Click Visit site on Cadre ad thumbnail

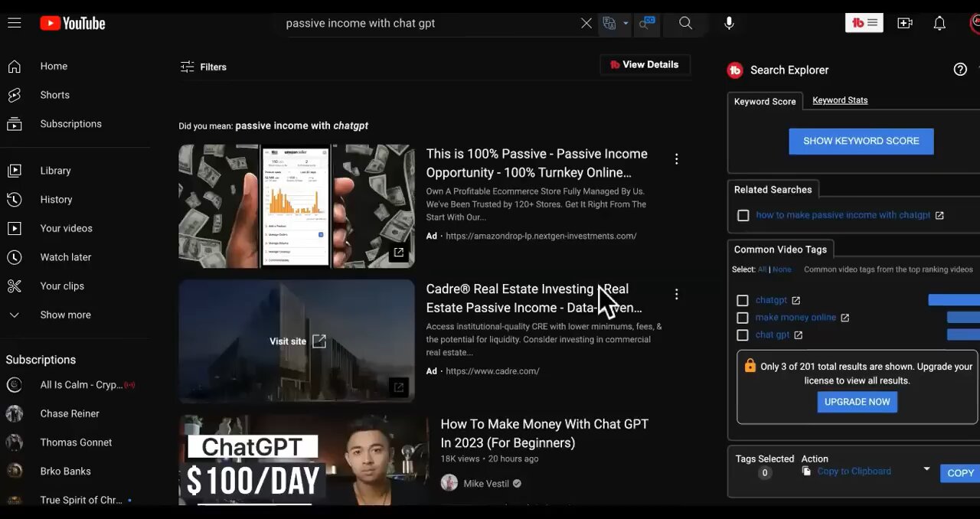coord(298,341)
